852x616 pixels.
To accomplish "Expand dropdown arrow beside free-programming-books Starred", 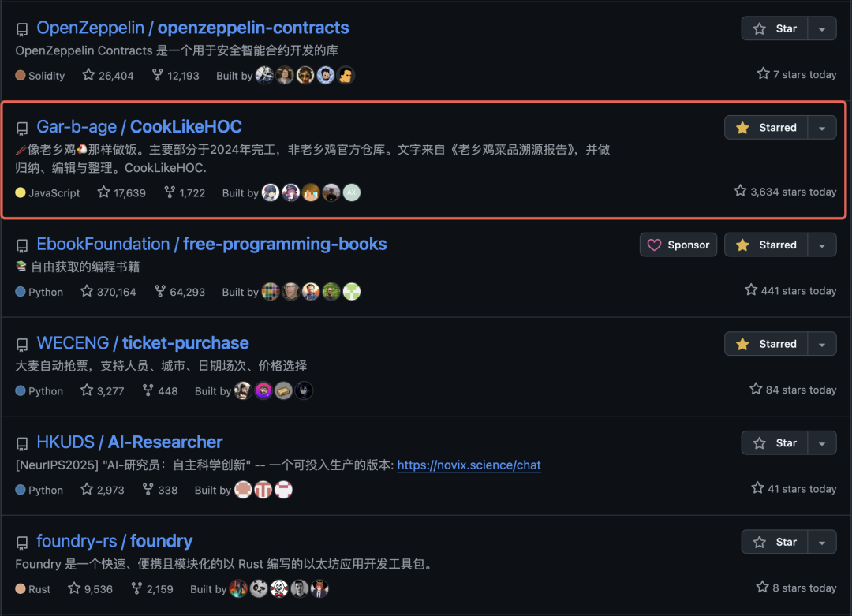I will pyautogui.click(x=822, y=245).
